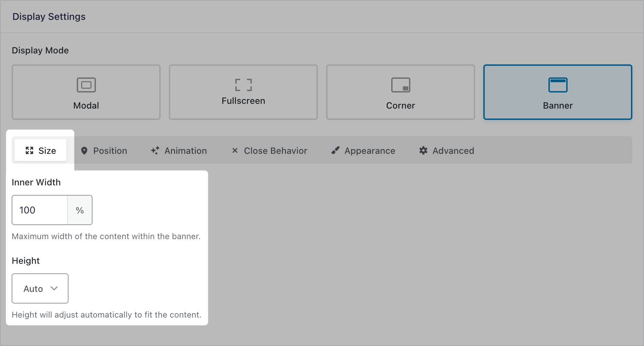Click the Fullscreen brackets icon

click(x=243, y=85)
